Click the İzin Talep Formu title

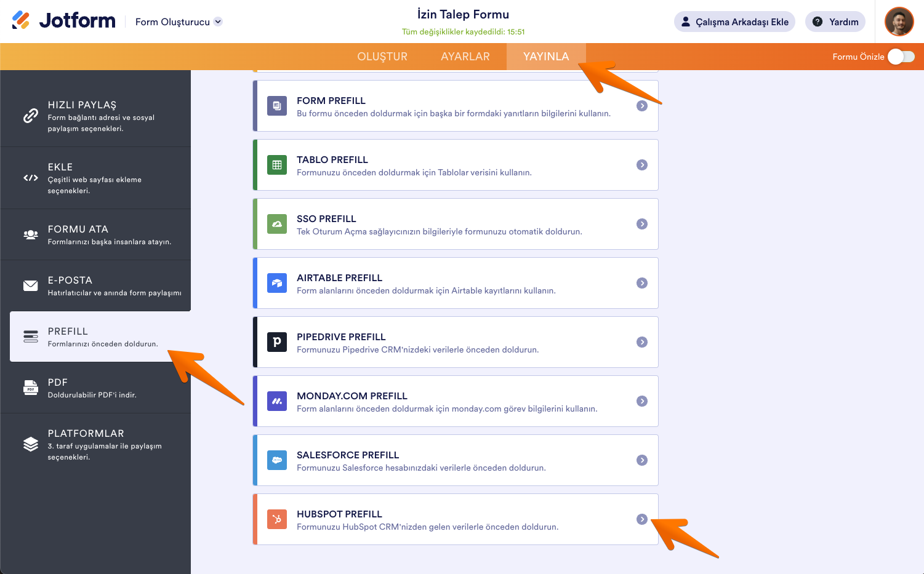(463, 14)
